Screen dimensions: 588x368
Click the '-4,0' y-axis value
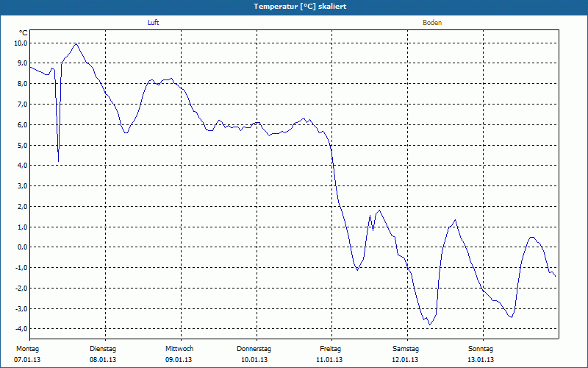coord(22,329)
